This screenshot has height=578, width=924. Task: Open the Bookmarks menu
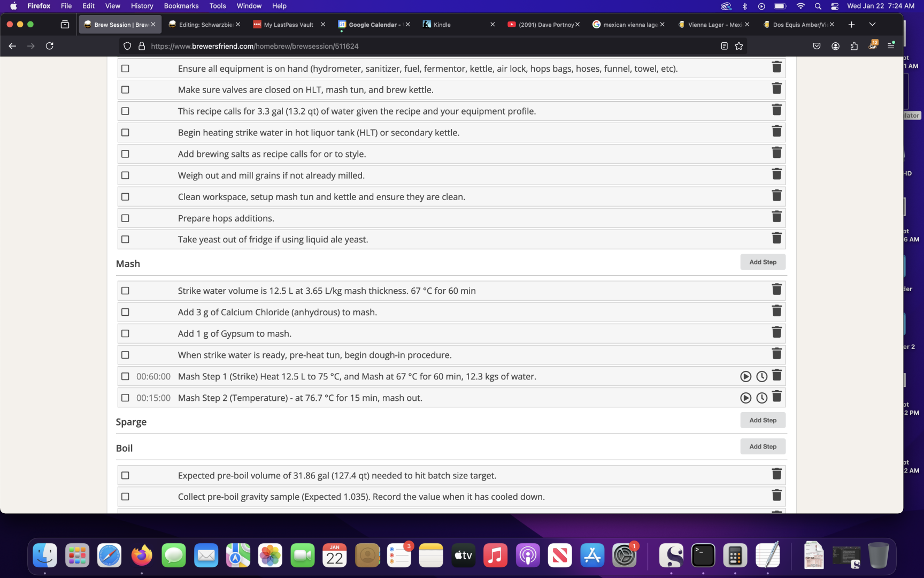click(x=181, y=6)
